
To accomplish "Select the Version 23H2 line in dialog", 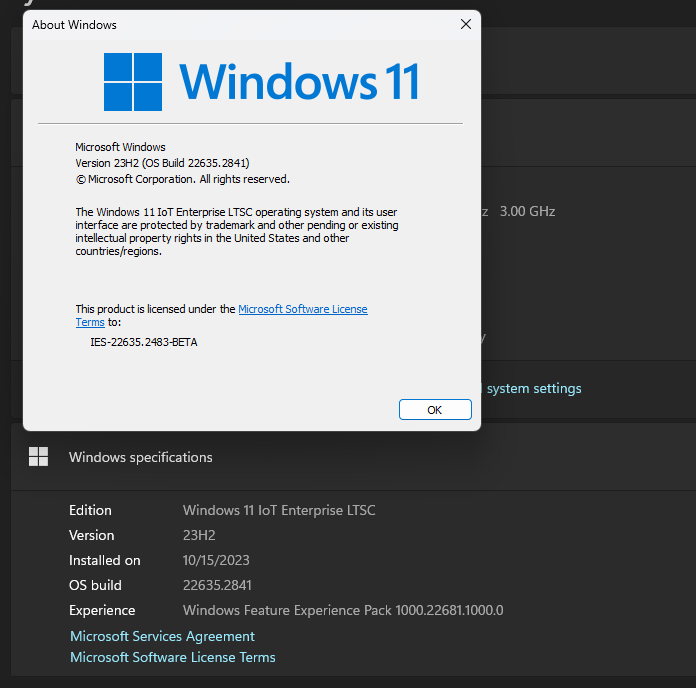I will coord(162,163).
